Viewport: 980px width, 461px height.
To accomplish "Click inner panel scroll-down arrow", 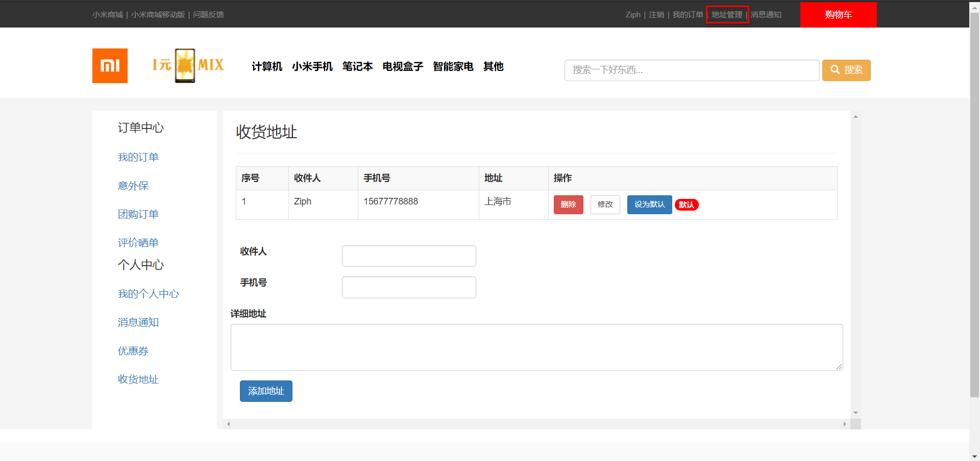I will 855,413.
